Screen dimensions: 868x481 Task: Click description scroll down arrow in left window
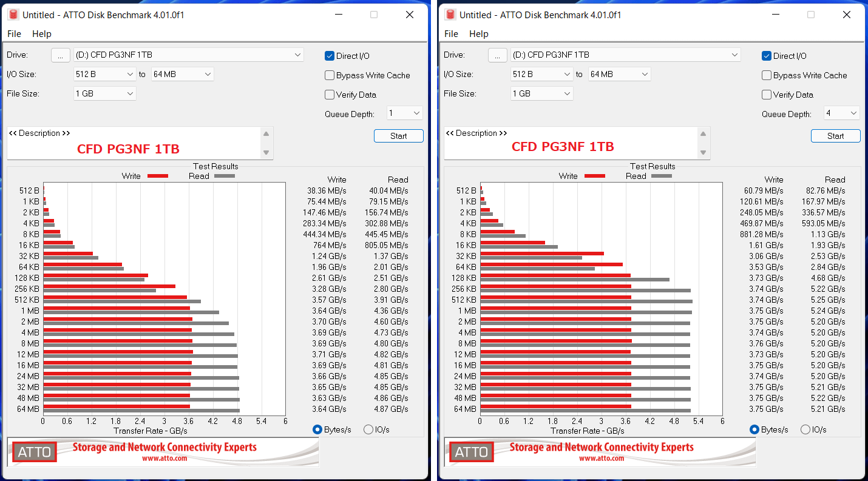point(266,152)
